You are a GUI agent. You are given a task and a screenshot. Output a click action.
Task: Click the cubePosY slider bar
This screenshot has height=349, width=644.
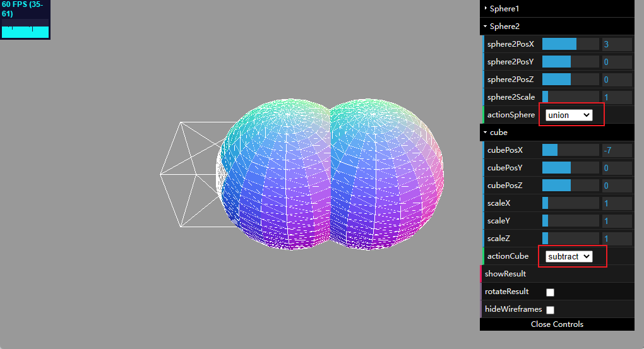(x=570, y=168)
